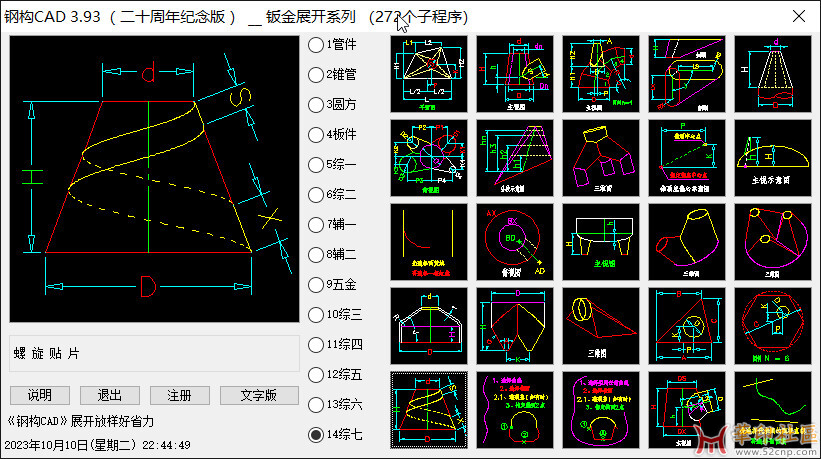Choose the green curve with yellow lines thumbnail

click(772, 410)
